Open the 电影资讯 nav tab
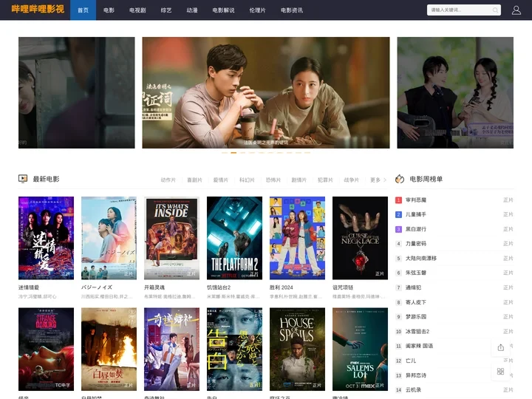Viewport: 532px width, 399px height. coord(292,10)
